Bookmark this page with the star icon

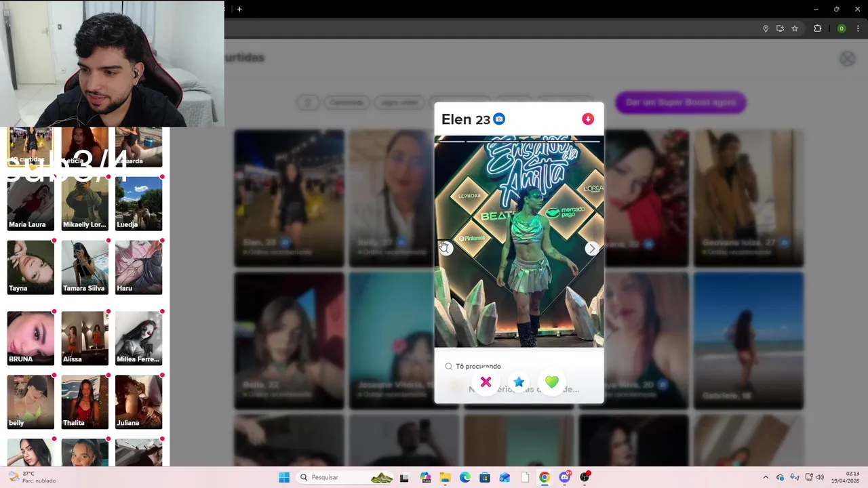coord(795,28)
